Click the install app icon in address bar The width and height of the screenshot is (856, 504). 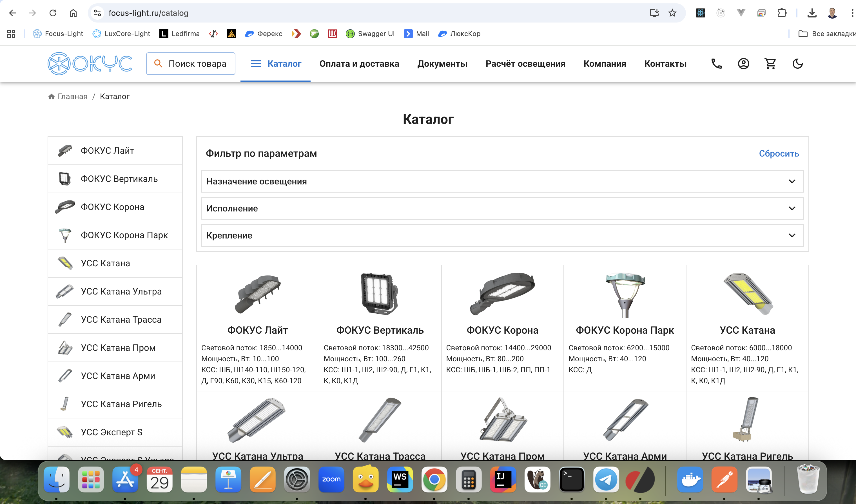point(654,13)
